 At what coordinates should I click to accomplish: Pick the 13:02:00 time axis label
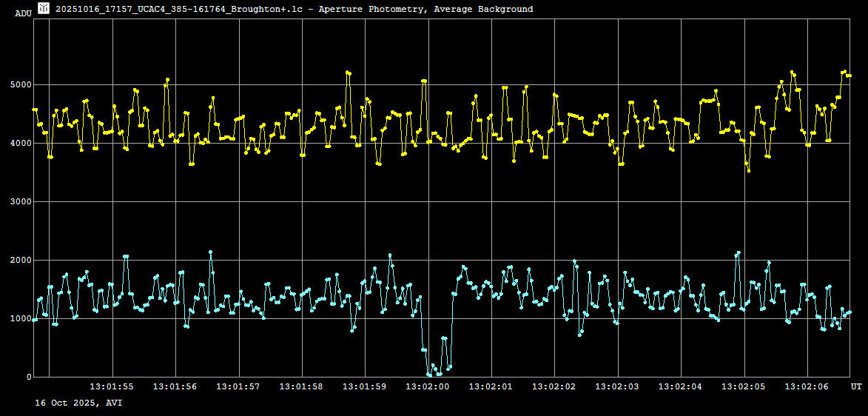(428, 386)
